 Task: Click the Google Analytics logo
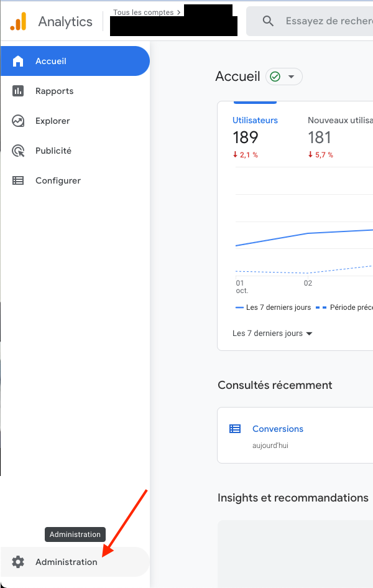(x=19, y=22)
